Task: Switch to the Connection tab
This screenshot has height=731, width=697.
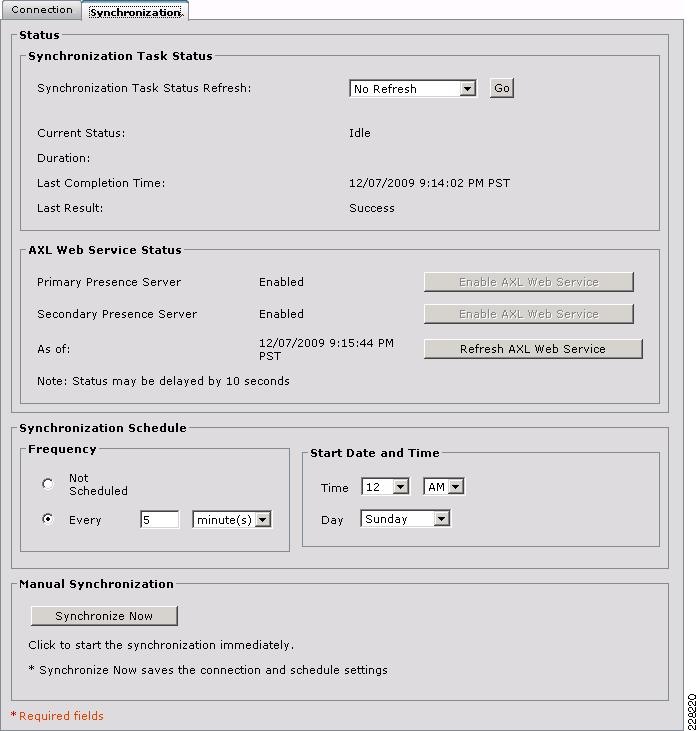Action: tap(41, 10)
